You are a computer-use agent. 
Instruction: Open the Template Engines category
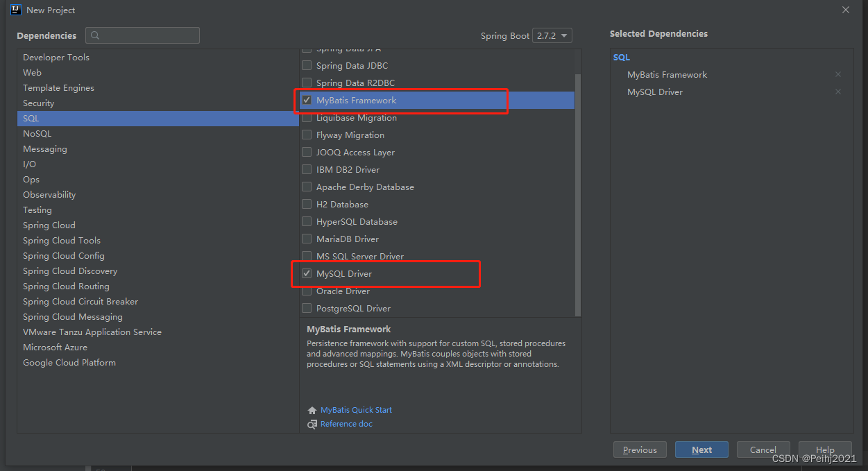click(x=158, y=87)
